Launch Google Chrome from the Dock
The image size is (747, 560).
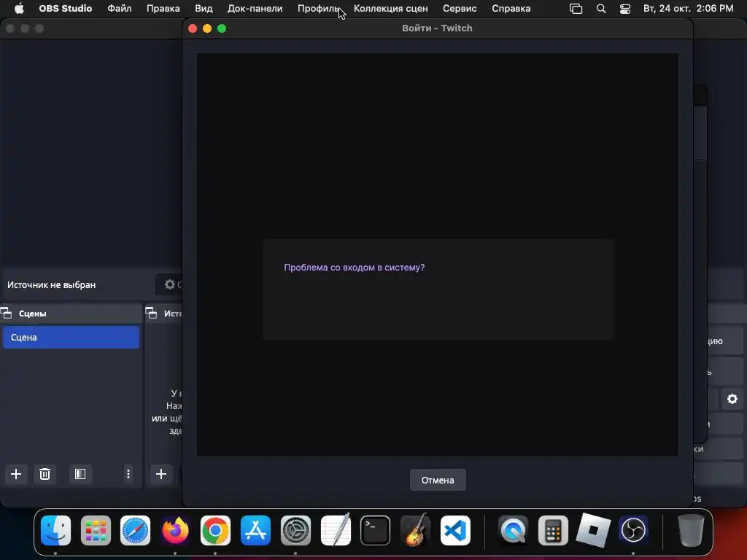tap(215, 530)
